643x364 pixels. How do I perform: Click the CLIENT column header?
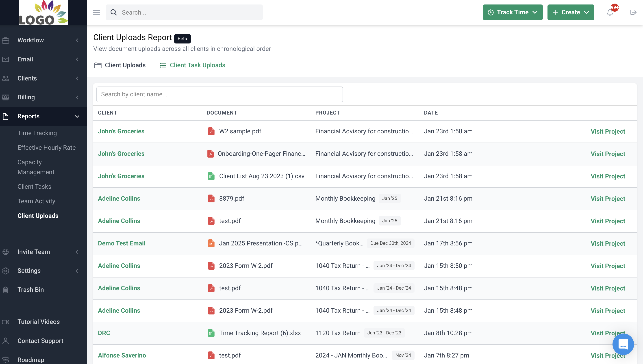pos(107,113)
